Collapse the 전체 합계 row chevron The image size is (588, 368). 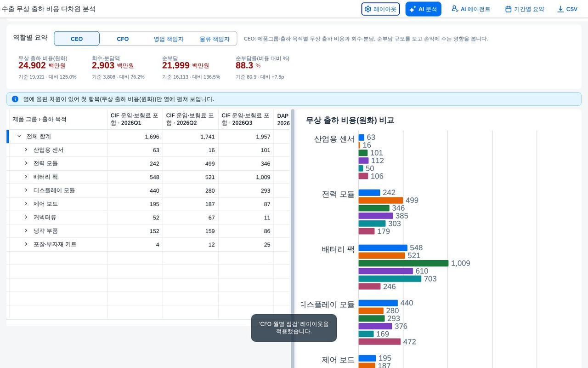click(19, 137)
